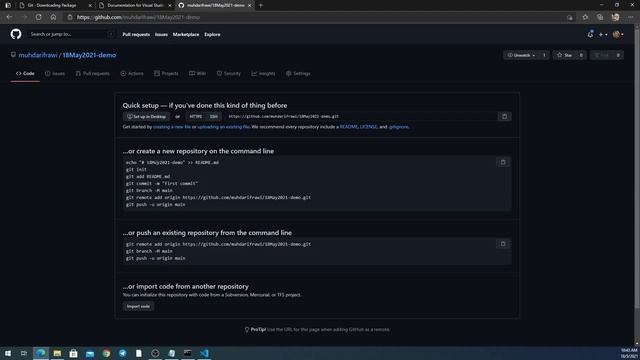Open the repository Pull requests tab
Screen dimensions: 640x360
point(93,73)
